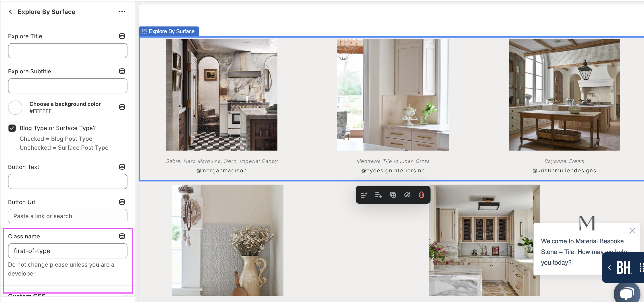Delete the section with the red trash icon
Viewport: 644px width, 302px height.
(422, 195)
